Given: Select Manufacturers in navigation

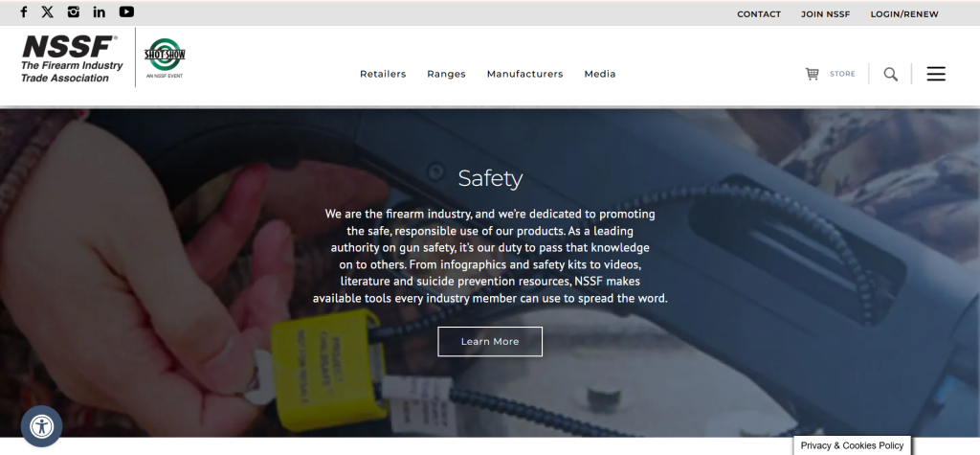Looking at the screenshot, I should (x=525, y=74).
